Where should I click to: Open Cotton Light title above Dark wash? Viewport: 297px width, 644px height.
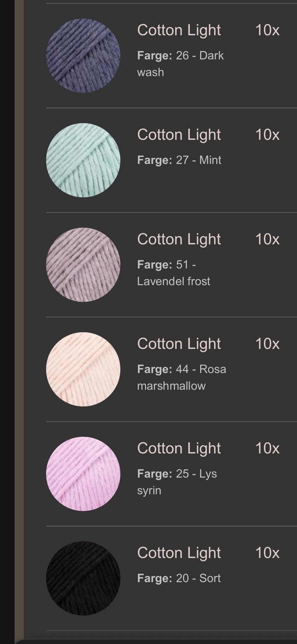click(x=179, y=30)
